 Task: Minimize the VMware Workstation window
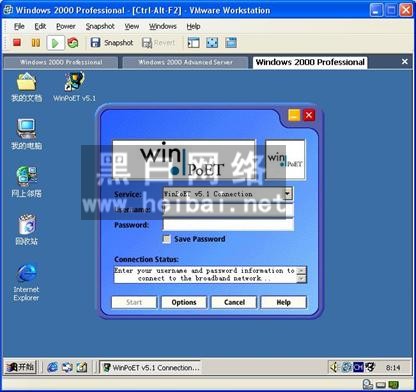(376, 10)
